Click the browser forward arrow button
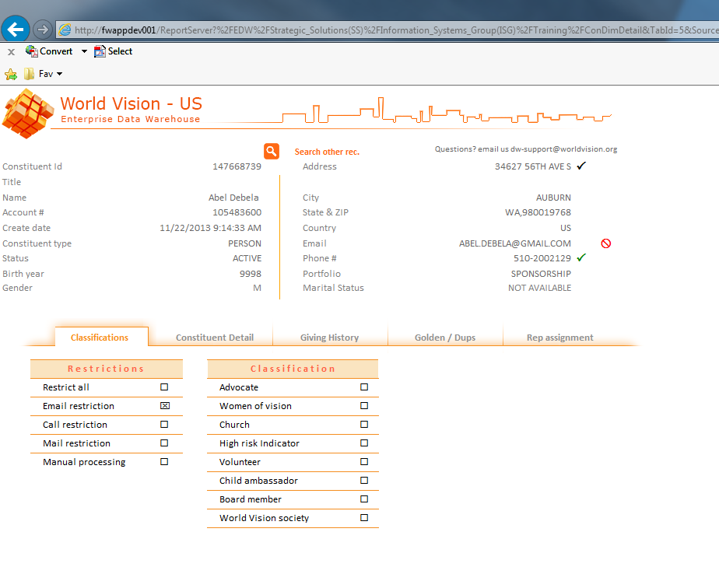719x588 pixels. (43, 30)
